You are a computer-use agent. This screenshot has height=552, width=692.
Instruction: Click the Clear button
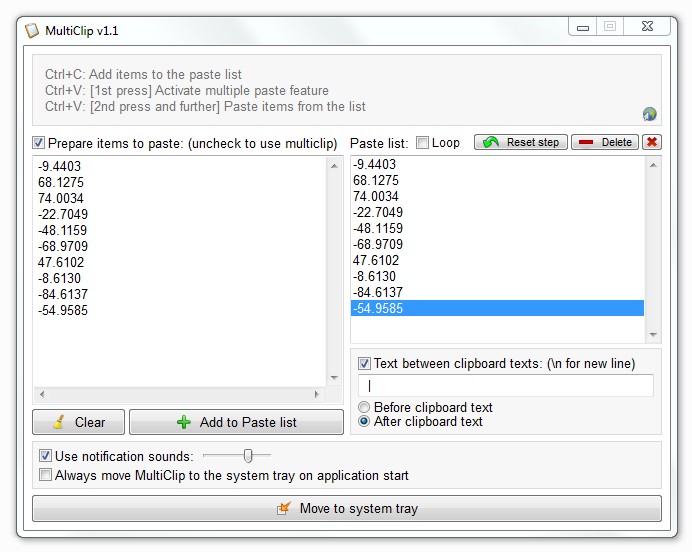(79, 422)
